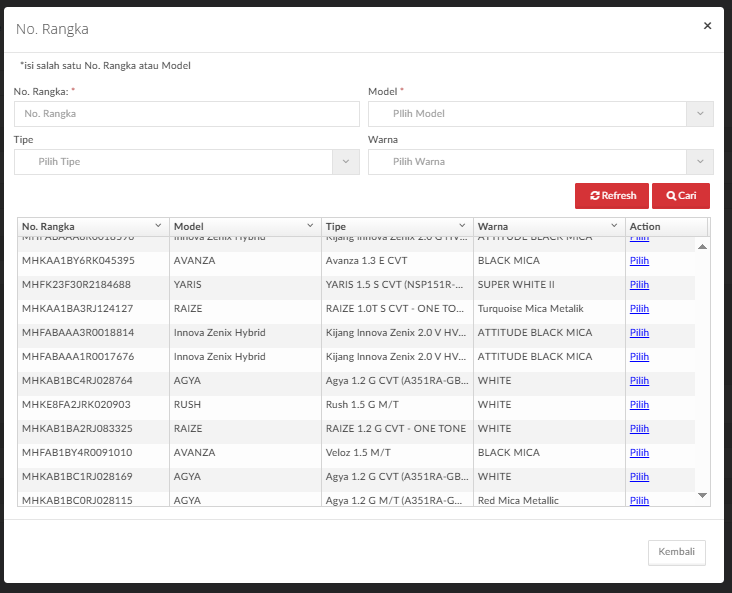Expand the Pilih Tipe dropdown
732x593 pixels.
187,162
